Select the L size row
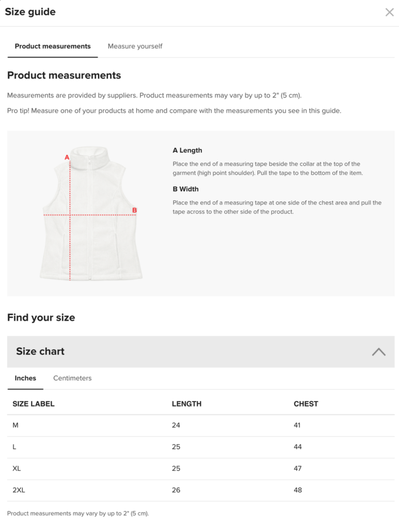This screenshot has width=399, height=532. [x=201, y=447]
